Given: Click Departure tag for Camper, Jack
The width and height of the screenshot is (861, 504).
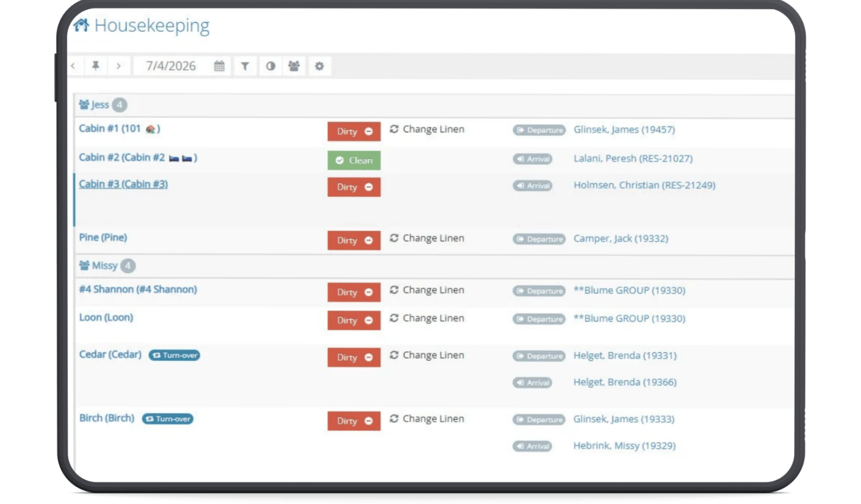Looking at the screenshot, I should [539, 239].
